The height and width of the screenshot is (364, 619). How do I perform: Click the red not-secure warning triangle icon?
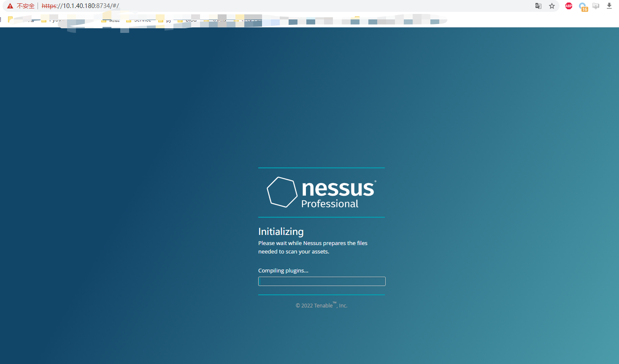click(x=10, y=6)
